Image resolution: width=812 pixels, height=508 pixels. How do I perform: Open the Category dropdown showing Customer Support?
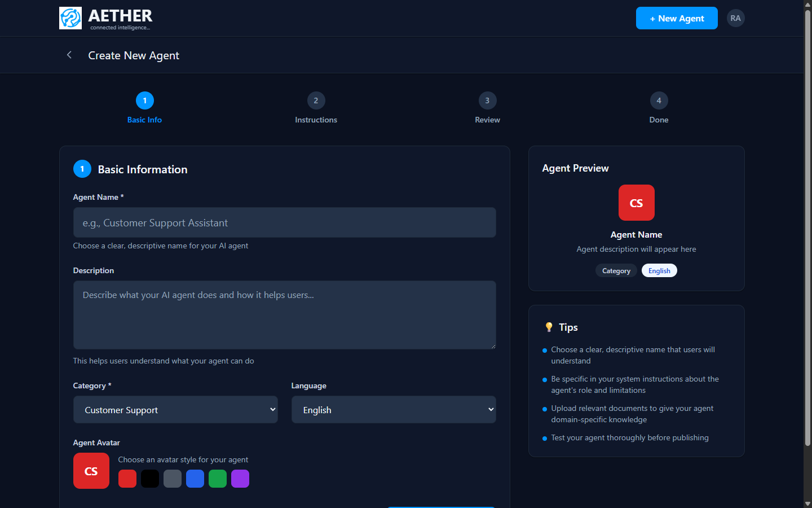[175, 410]
